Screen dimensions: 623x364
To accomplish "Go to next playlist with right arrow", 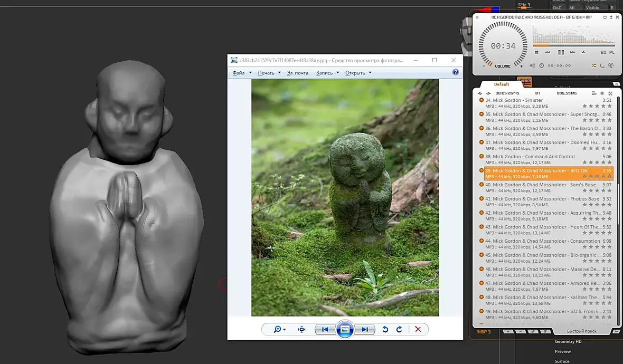I will tap(488, 93).
